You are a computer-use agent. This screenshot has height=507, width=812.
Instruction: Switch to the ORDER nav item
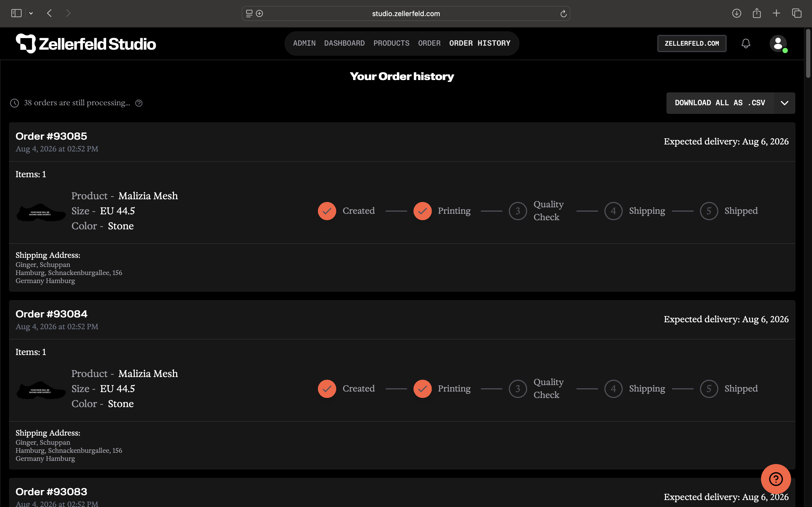click(x=429, y=43)
